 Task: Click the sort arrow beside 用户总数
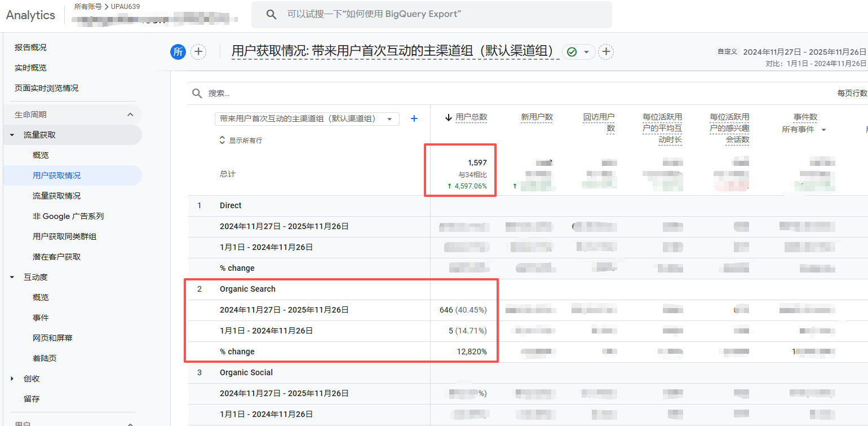(449, 117)
